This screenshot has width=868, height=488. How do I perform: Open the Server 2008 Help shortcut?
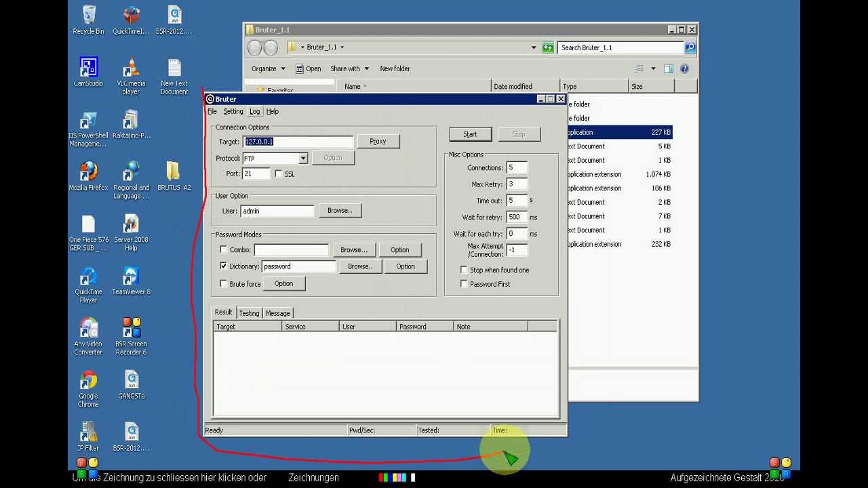(131, 232)
